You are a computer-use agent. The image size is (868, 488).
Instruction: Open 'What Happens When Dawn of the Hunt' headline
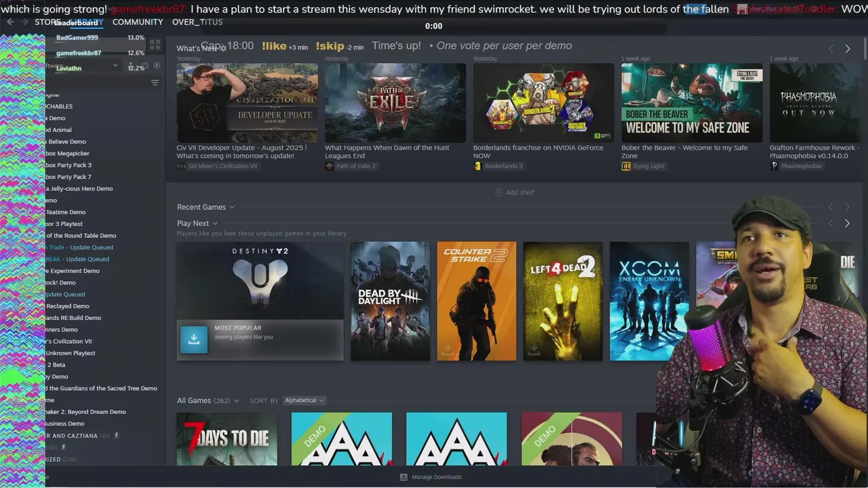pos(387,152)
